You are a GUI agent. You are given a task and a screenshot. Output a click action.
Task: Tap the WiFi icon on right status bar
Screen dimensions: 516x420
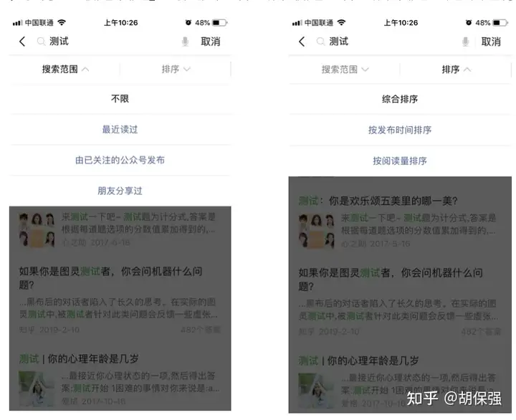342,22
